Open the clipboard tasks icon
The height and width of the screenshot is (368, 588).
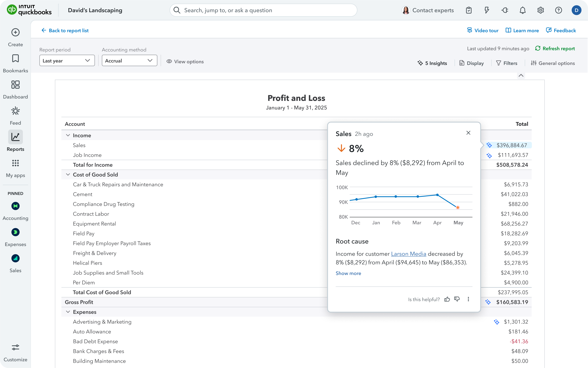coord(469,10)
